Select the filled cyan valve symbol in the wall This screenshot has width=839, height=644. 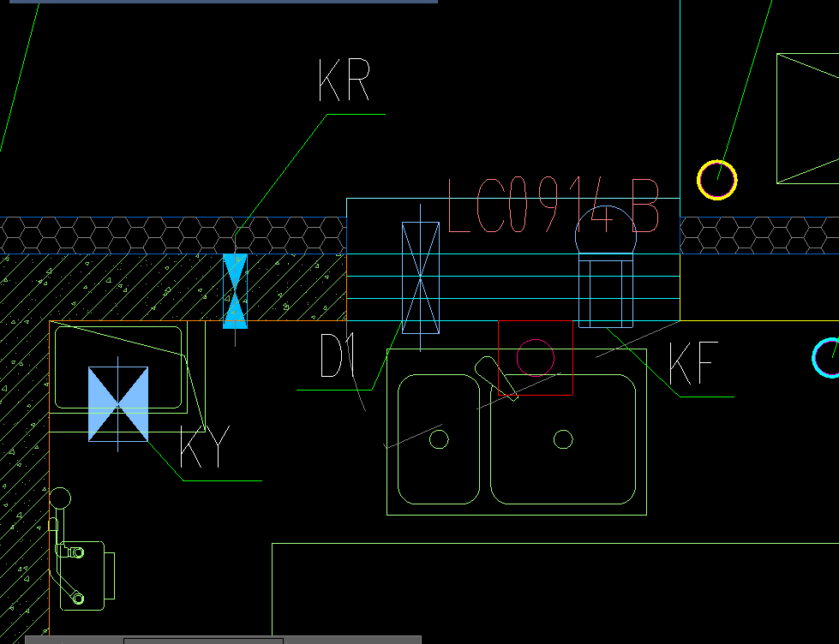(235, 291)
